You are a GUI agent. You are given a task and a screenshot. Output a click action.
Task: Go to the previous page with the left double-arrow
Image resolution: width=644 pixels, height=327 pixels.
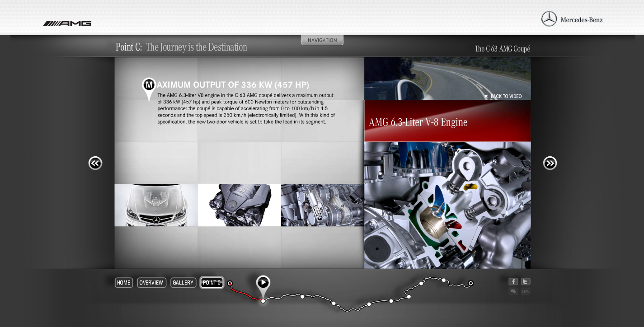95,163
